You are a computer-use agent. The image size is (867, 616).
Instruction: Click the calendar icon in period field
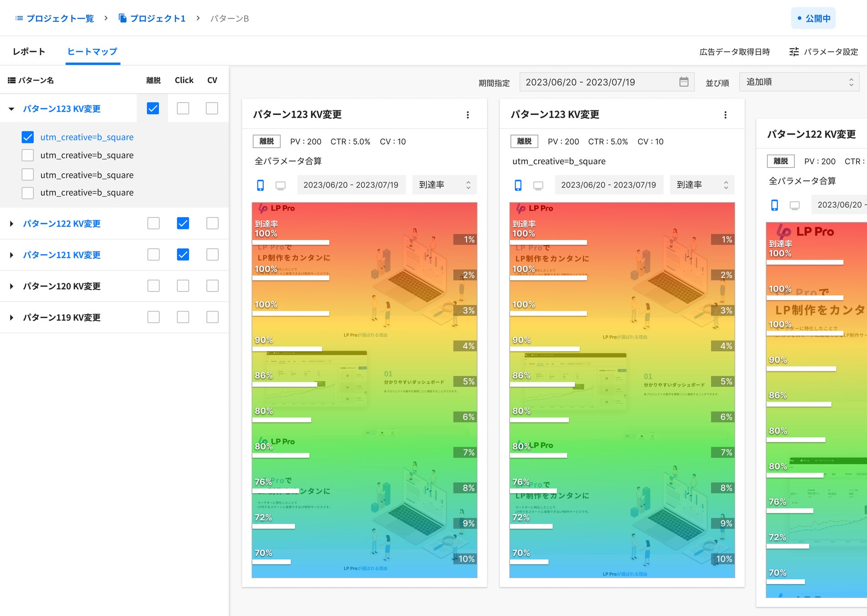(683, 82)
